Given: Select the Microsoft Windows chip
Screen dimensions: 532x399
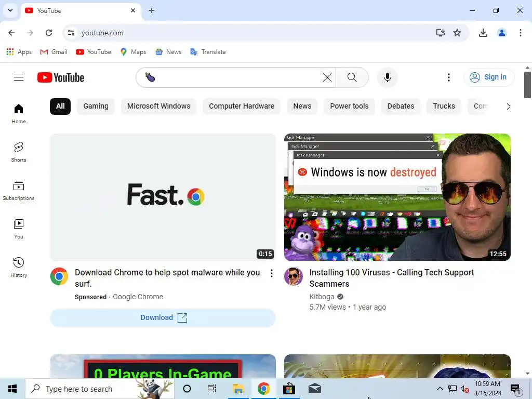Looking at the screenshot, I should [x=159, y=106].
